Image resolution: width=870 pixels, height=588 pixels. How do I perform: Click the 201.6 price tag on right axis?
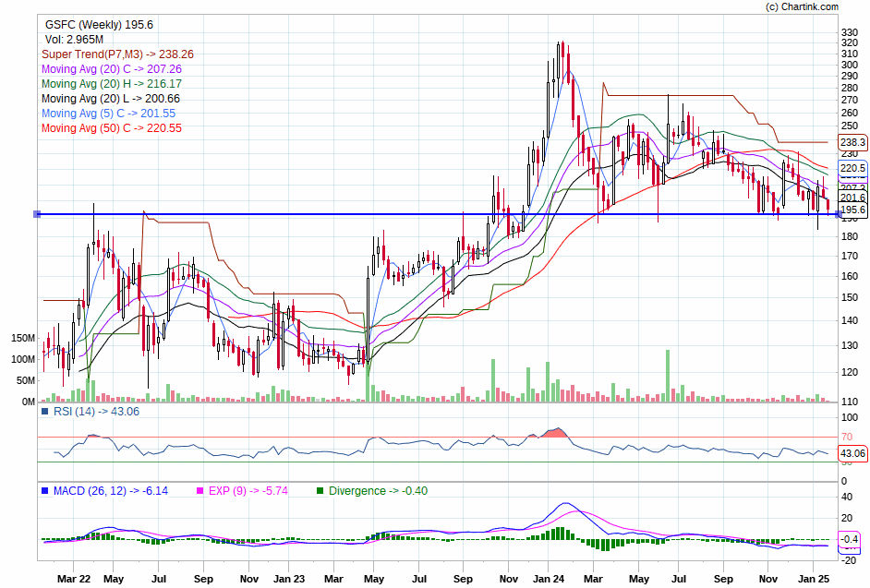tap(852, 198)
